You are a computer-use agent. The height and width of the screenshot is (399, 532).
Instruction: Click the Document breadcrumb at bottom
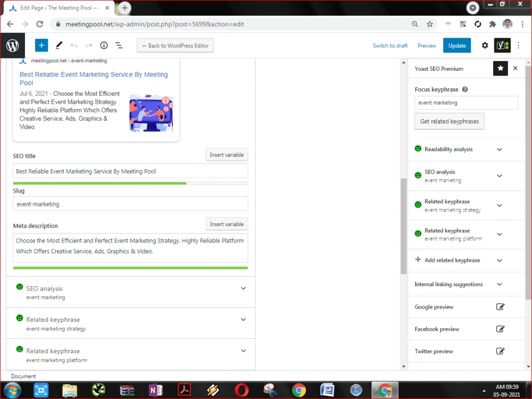click(x=23, y=376)
